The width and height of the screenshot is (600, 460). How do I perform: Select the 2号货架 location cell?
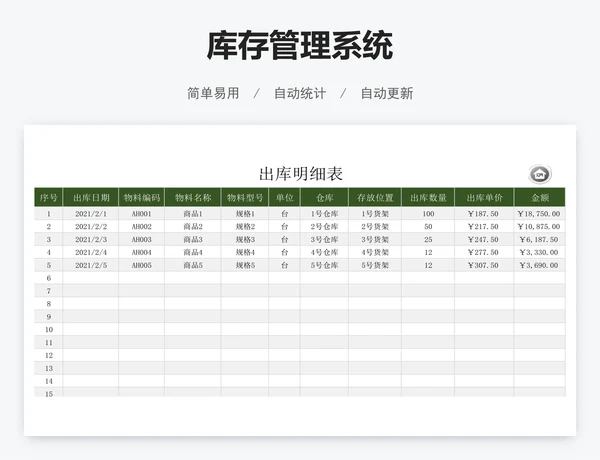pyautogui.click(x=375, y=227)
